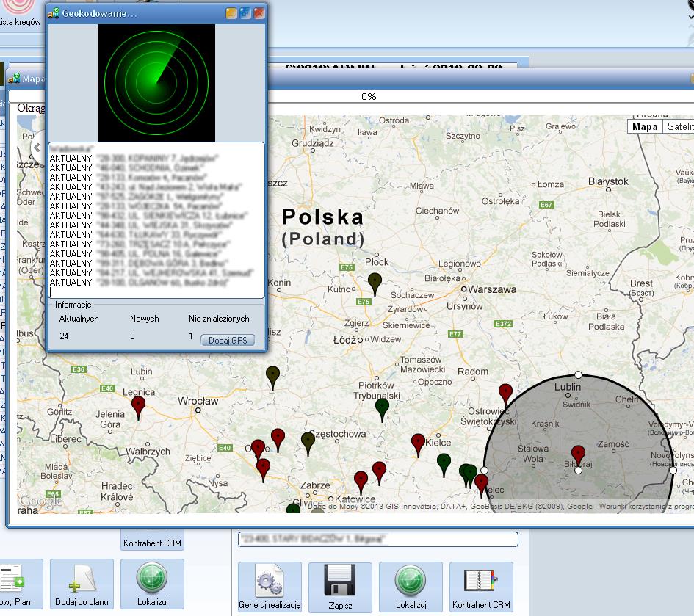Click the Zapisz floppy disk button
Screen dimensions: 694x616
(x=340, y=587)
